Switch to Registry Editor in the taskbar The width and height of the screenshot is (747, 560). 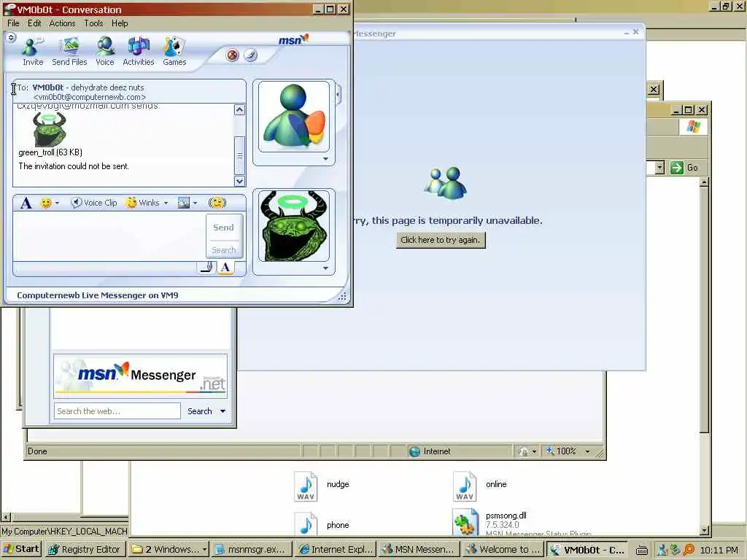86,550
